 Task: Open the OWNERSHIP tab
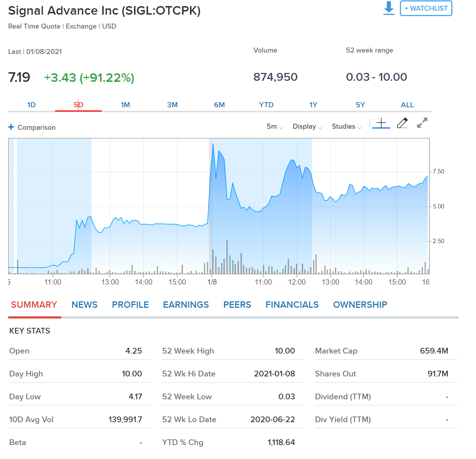click(x=360, y=305)
